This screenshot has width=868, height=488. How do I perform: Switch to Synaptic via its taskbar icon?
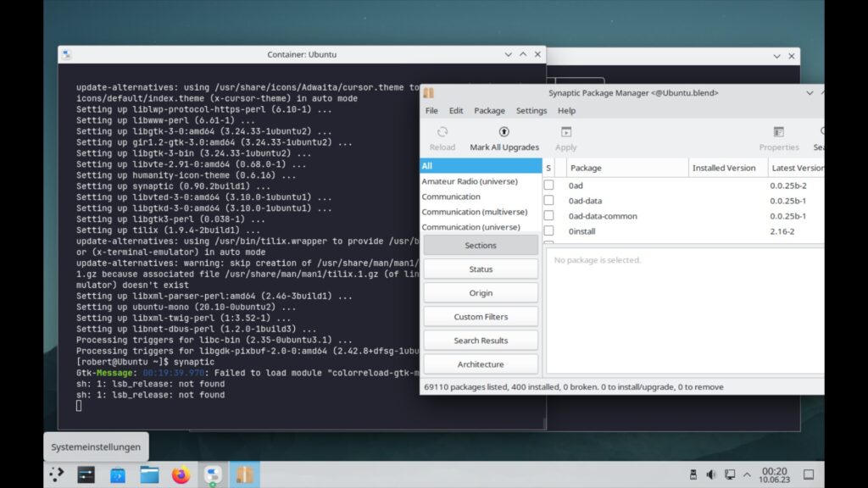(244, 474)
